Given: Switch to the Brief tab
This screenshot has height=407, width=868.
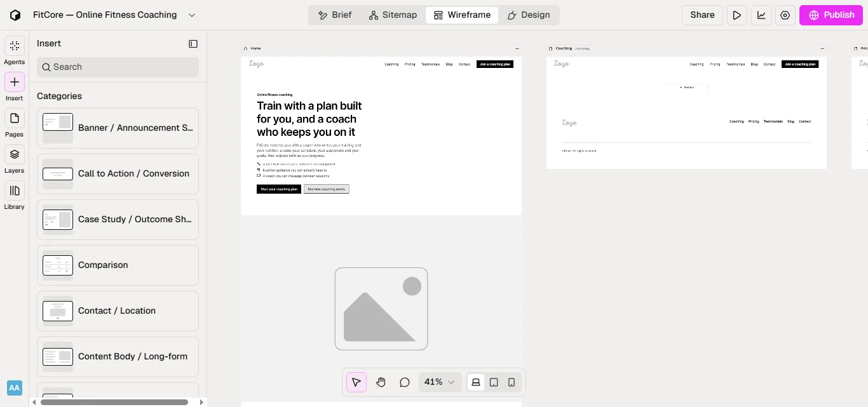Looking at the screenshot, I should tap(335, 15).
